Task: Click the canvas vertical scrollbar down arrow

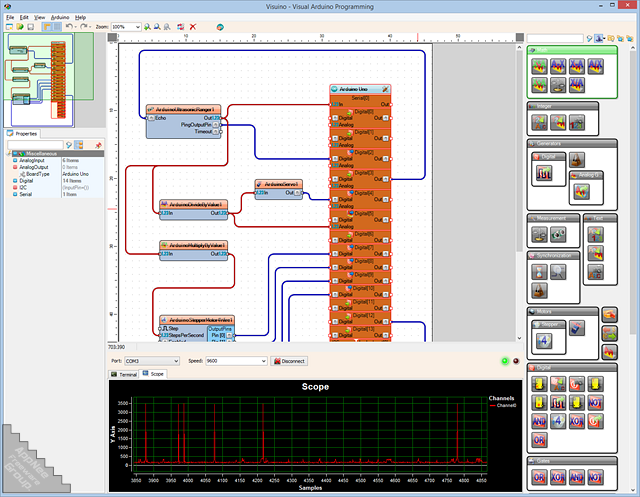Action: tap(519, 338)
